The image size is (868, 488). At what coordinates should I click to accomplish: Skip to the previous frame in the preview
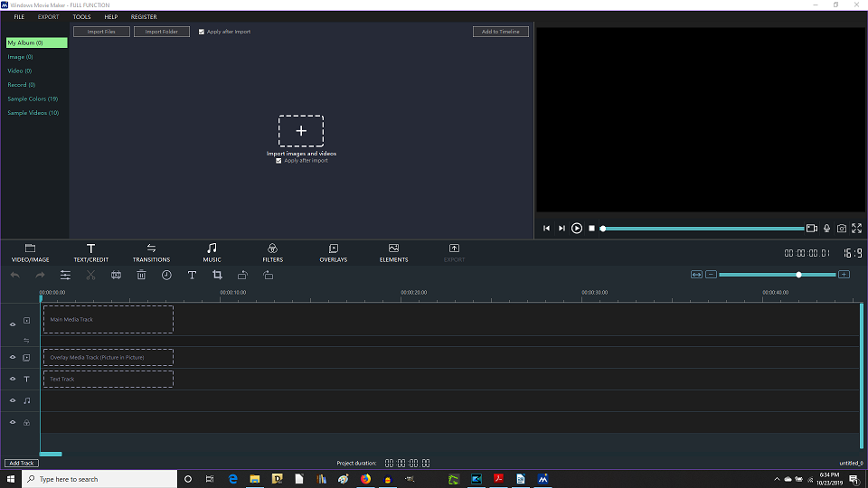point(546,228)
